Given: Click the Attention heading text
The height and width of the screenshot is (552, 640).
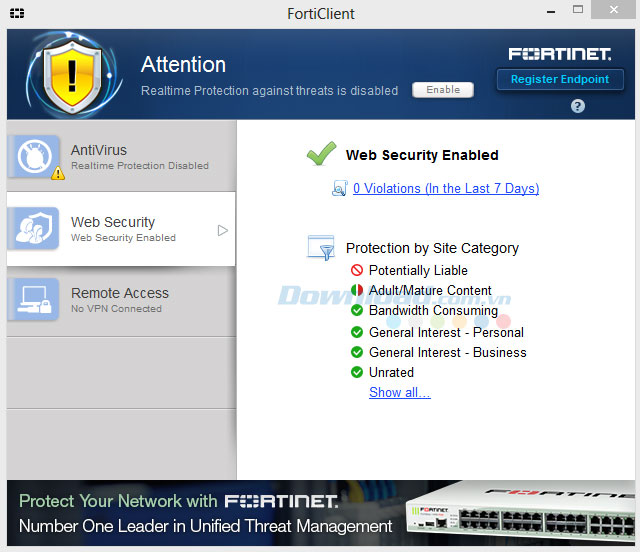Looking at the screenshot, I should pyautogui.click(x=183, y=65).
